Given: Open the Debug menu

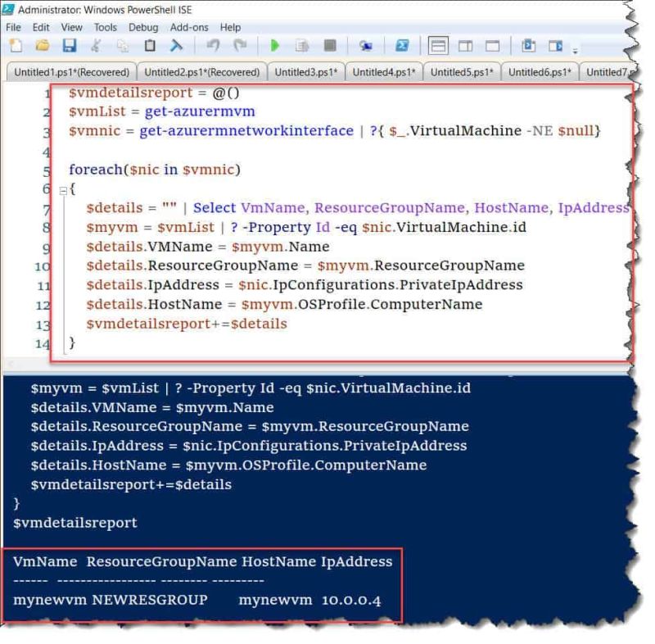Looking at the screenshot, I should (x=142, y=27).
